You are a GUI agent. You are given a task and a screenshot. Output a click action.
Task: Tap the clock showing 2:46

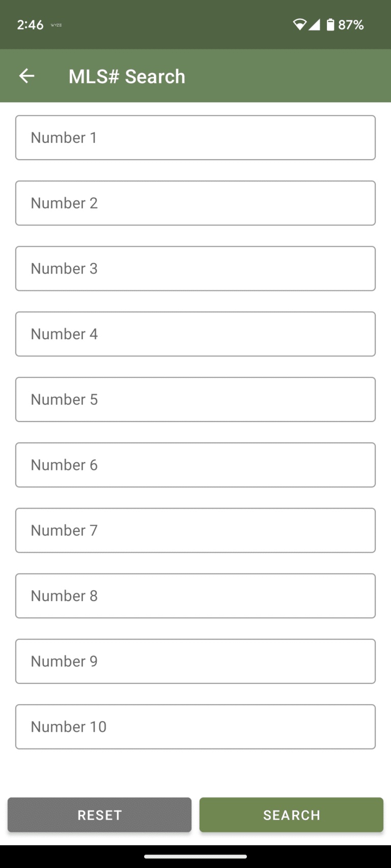(x=30, y=25)
